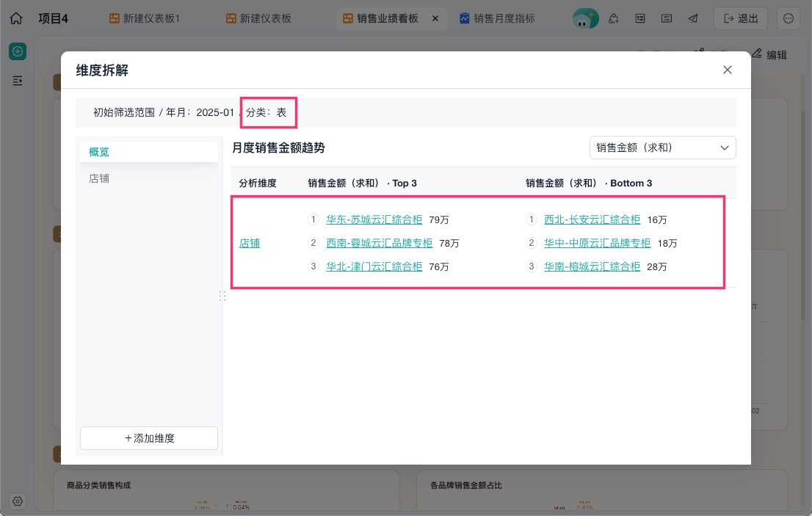This screenshot has height=516, width=812.
Task: Click the 分类: 表 filter text
Action: [267, 112]
